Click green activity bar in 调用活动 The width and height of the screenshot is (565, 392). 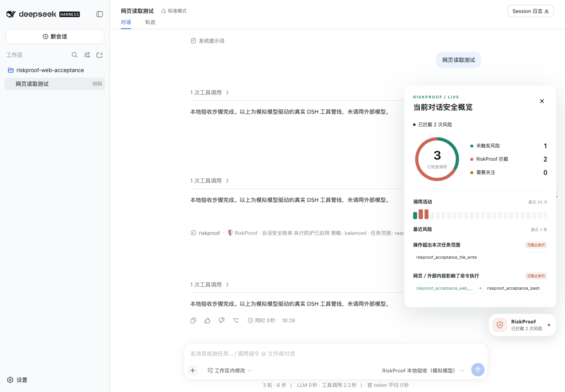click(x=415, y=216)
